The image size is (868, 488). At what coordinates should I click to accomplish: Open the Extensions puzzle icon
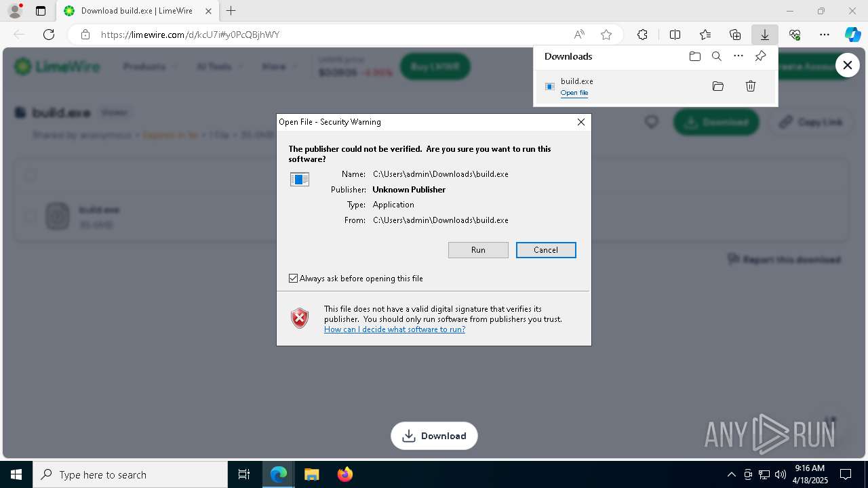tap(642, 35)
